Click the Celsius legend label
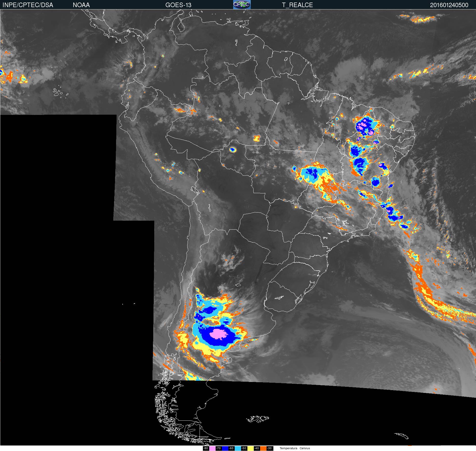Screen dimensions: 476x451 (305, 448)
